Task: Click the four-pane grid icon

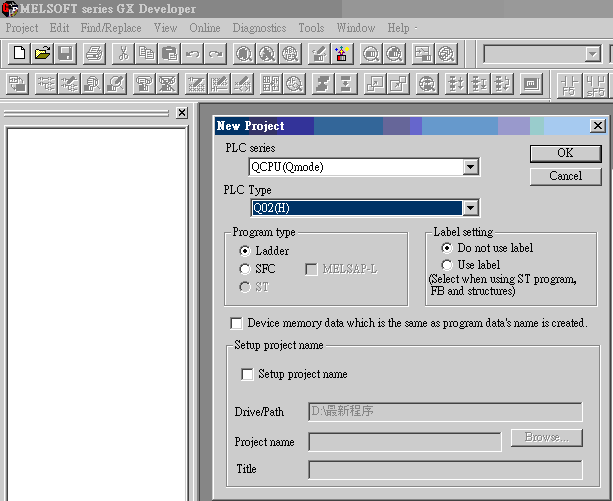Action: pos(271,84)
